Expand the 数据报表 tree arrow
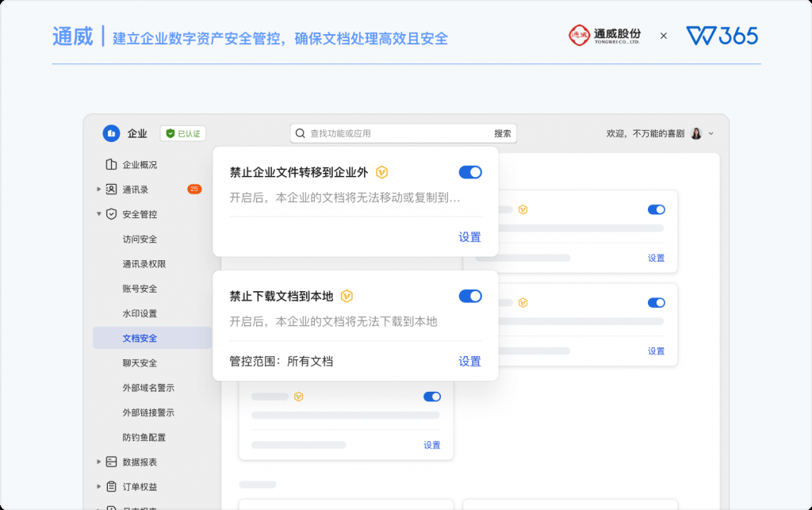Image resolution: width=812 pixels, height=510 pixels. click(x=98, y=462)
